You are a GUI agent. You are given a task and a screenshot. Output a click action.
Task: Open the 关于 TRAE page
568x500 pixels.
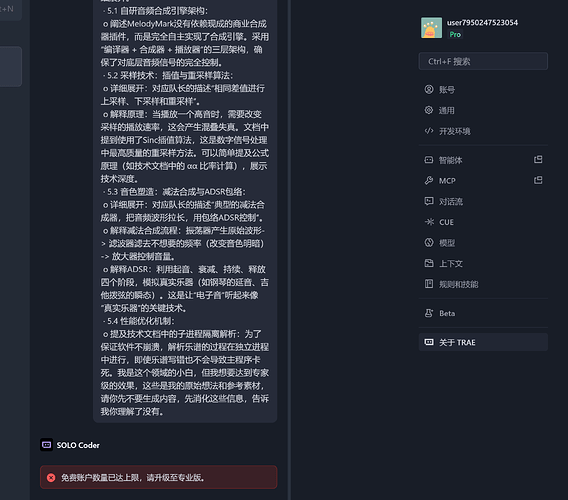[483, 342]
